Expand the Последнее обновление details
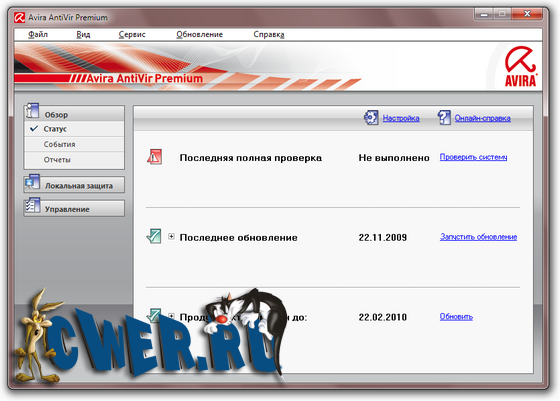The height and width of the screenshot is (401, 560). point(171,236)
